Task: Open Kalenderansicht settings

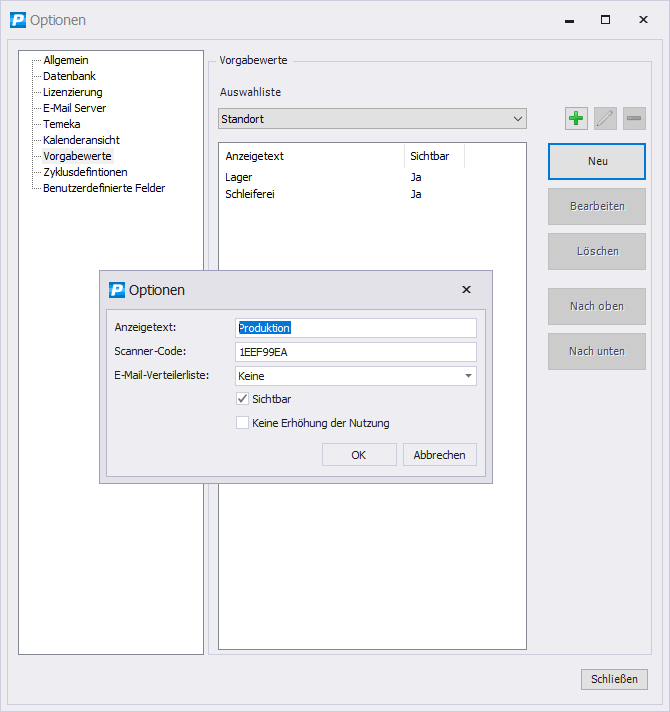Action: tap(81, 140)
